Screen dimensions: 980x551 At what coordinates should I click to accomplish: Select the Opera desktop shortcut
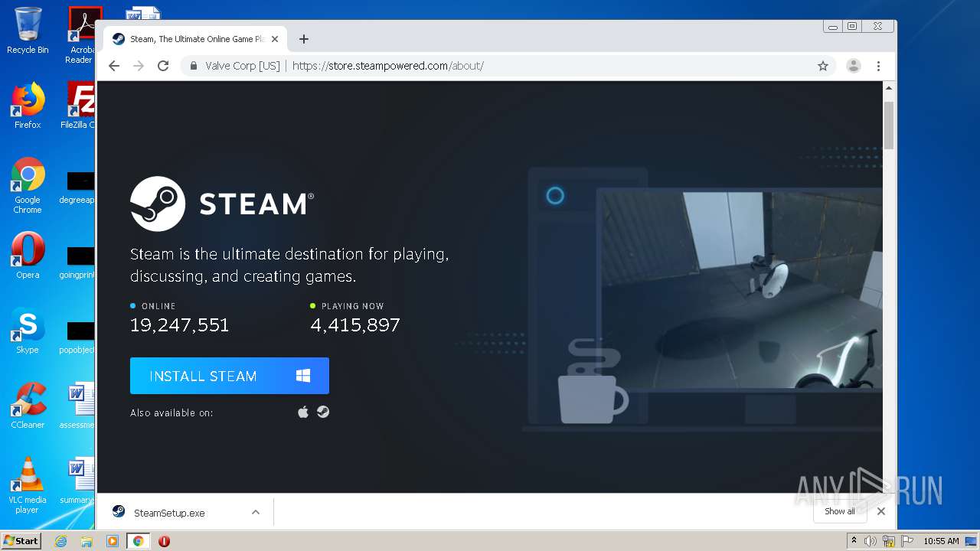pyautogui.click(x=28, y=255)
